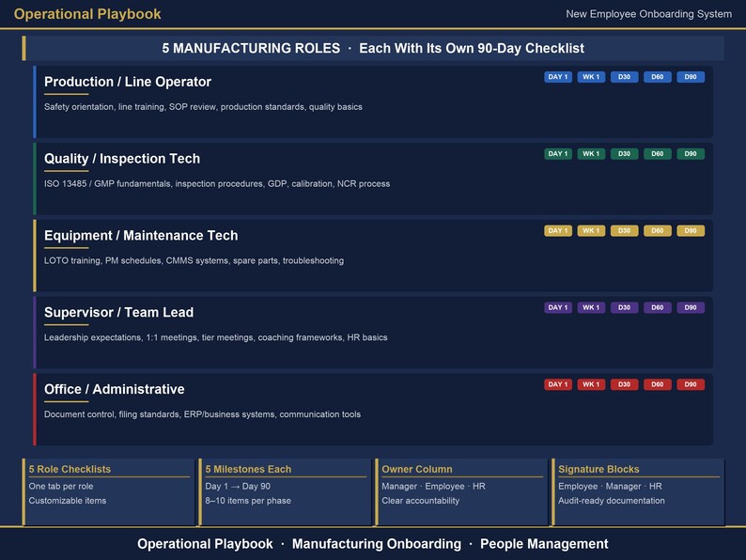Click the Audit-ready documentation line
746x560 pixels.
612,501
